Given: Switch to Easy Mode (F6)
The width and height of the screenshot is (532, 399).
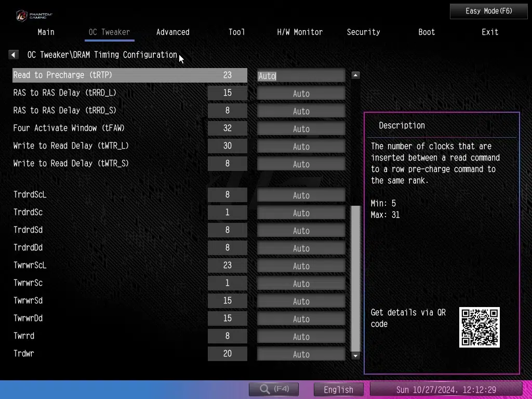Looking at the screenshot, I should (x=488, y=11).
